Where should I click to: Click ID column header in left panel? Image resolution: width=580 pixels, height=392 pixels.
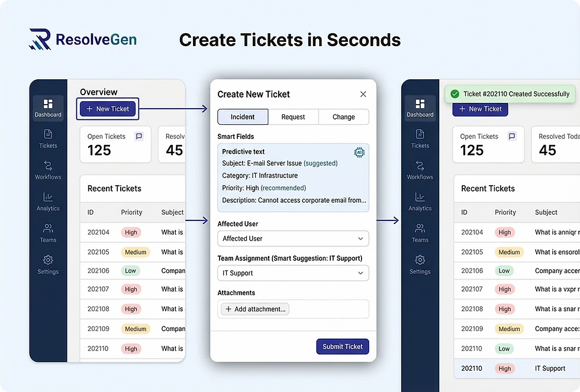(x=91, y=212)
